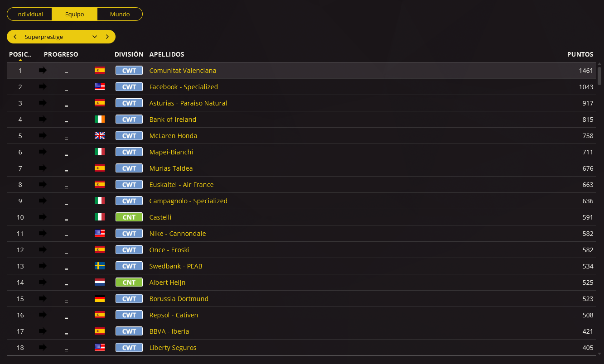Open team Murias Taldea

coord(171,168)
